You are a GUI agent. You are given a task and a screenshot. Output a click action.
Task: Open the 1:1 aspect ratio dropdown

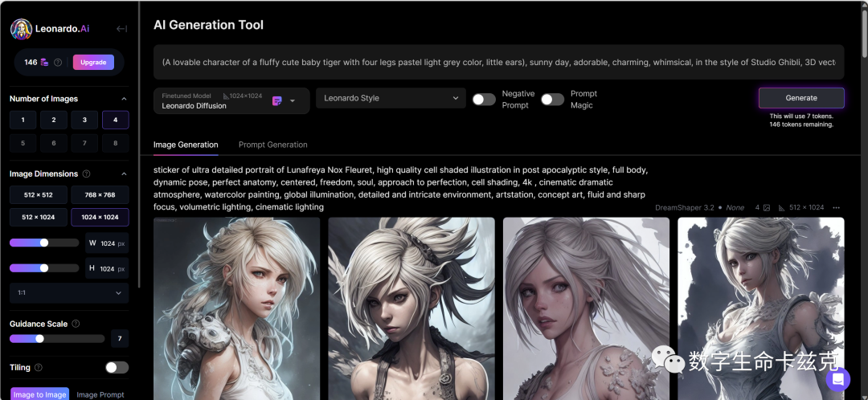click(69, 292)
